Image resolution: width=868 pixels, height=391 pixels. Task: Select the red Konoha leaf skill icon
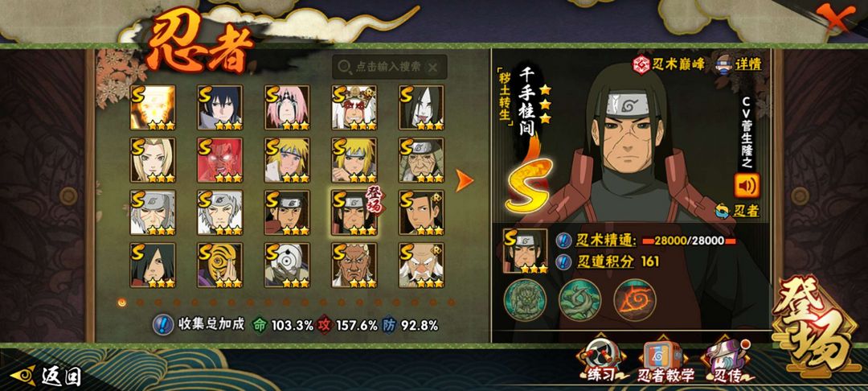pyautogui.click(x=635, y=301)
